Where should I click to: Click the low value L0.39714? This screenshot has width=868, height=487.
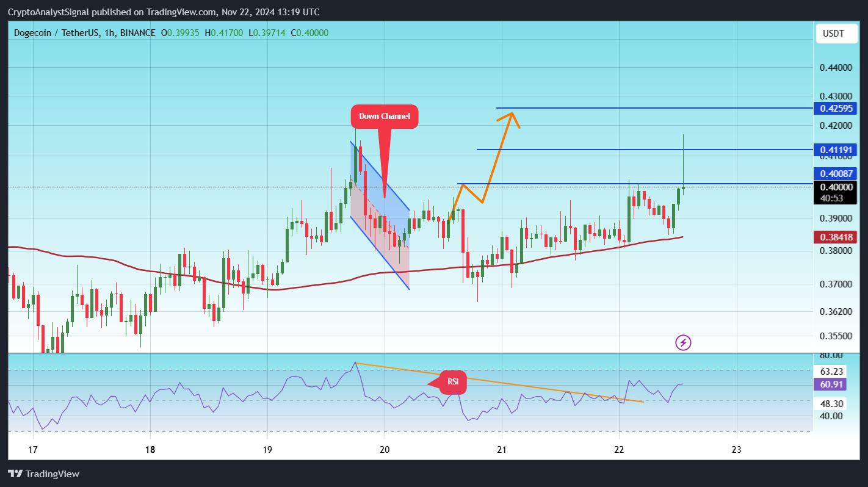(x=266, y=33)
